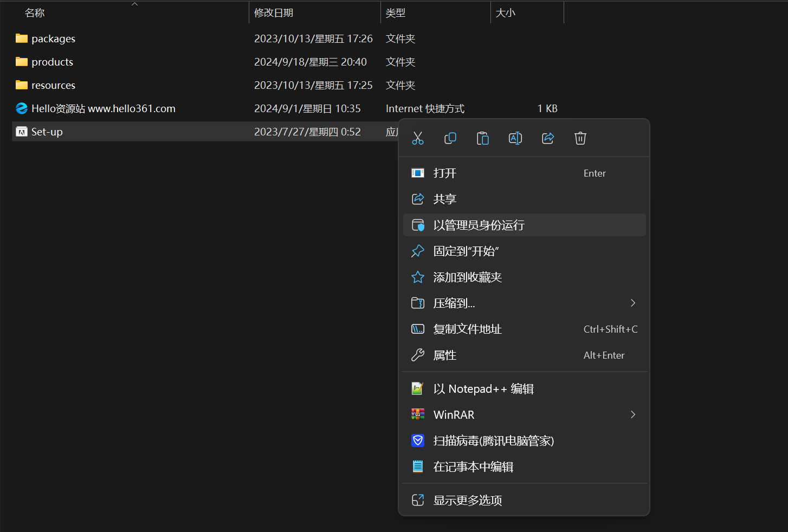This screenshot has height=532, width=788.
Task: Sort files by 修改日期 column header
Action: pos(274,12)
